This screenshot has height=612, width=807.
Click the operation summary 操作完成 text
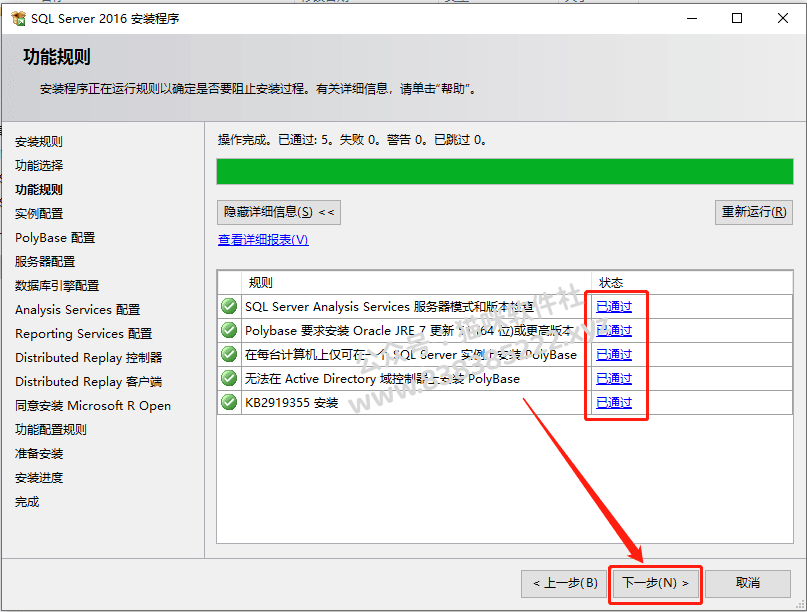(x=352, y=139)
